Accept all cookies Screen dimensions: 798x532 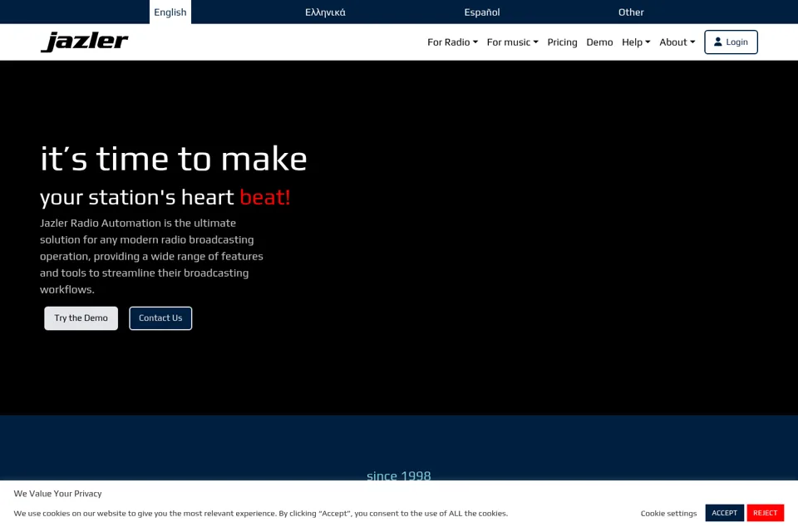click(x=724, y=513)
